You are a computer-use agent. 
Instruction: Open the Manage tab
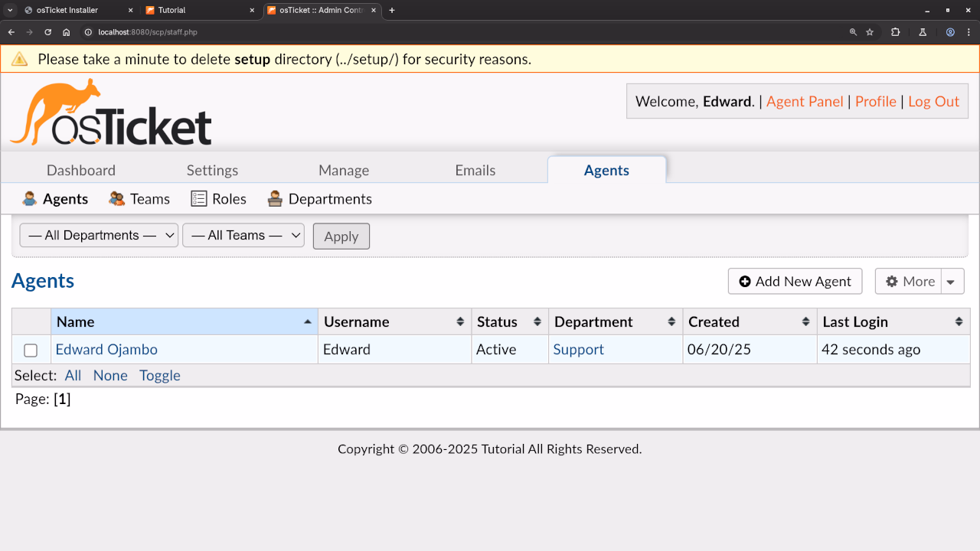(344, 170)
